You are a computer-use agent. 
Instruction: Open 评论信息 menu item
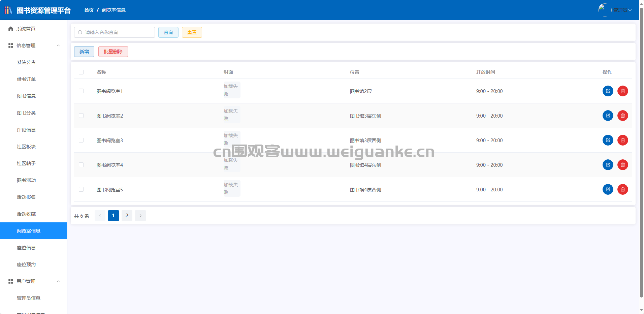coord(34,130)
